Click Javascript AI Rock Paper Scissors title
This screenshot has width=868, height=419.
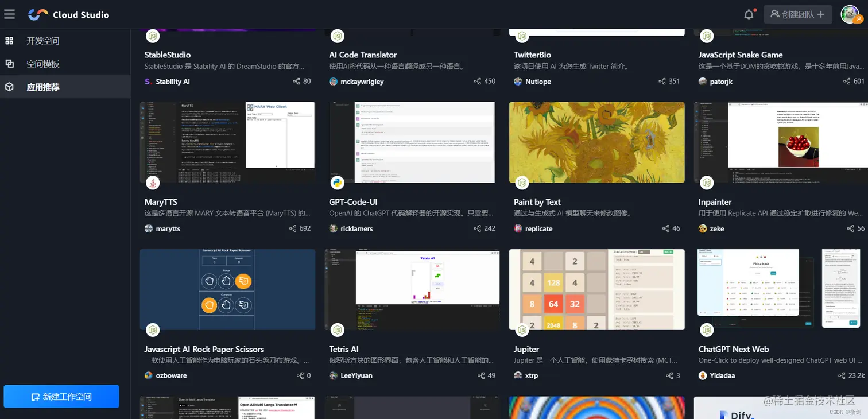204,349
